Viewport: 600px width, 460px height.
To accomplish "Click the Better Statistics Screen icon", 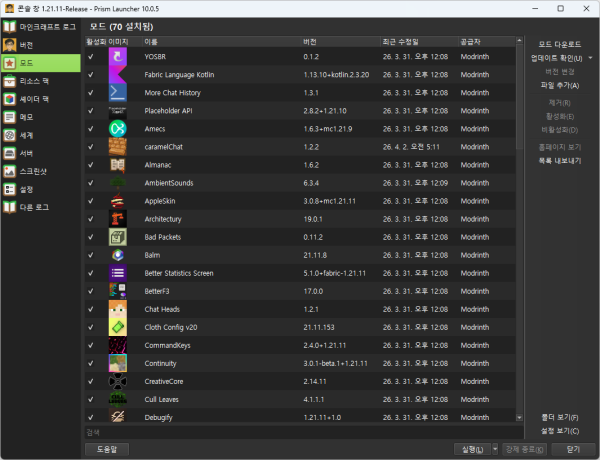I will [x=117, y=273].
